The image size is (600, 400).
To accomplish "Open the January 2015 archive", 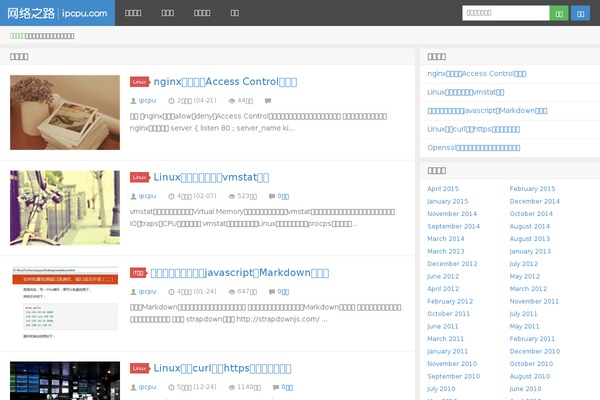I will coord(448,201).
